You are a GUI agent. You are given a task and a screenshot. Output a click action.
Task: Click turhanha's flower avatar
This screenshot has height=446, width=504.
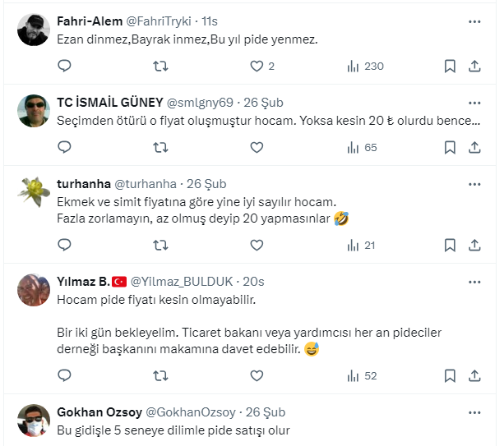click(x=34, y=191)
